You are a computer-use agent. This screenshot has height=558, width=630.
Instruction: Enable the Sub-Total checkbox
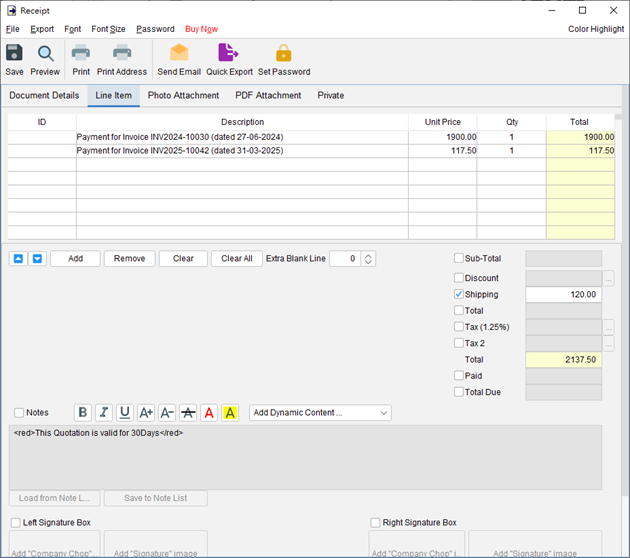(x=458, y=258)
